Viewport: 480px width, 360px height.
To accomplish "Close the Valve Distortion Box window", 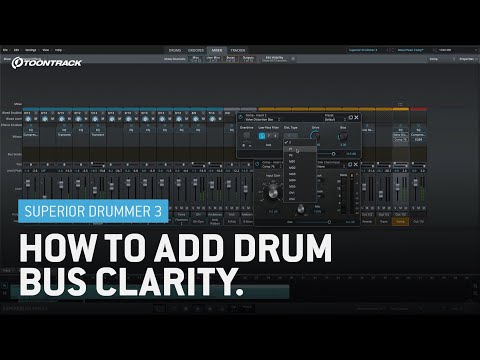I will 356,117.
